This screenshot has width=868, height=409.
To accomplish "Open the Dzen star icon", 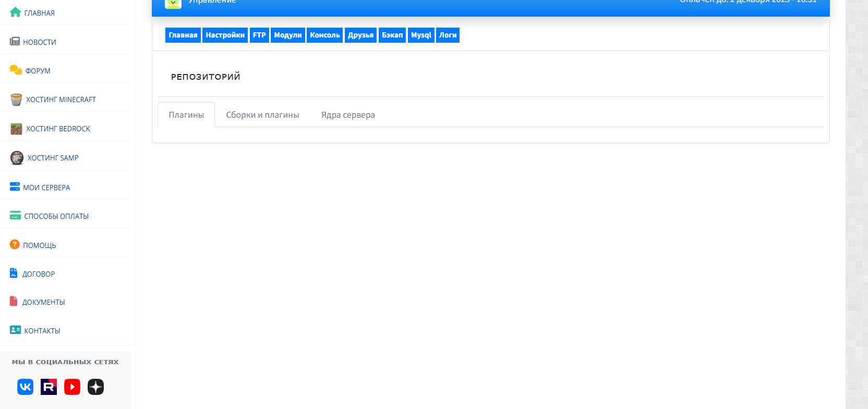I will click(x=95, y=387).
